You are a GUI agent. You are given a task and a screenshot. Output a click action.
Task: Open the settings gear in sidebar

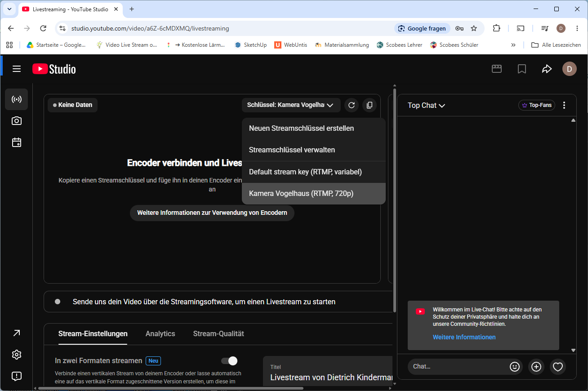coord(17,355)
